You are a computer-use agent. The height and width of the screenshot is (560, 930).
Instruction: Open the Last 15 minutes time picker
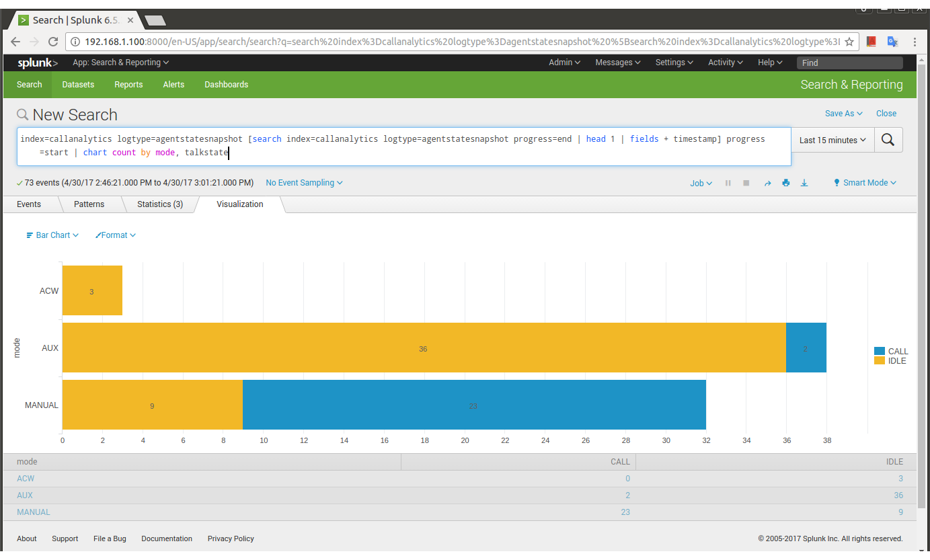832,140
